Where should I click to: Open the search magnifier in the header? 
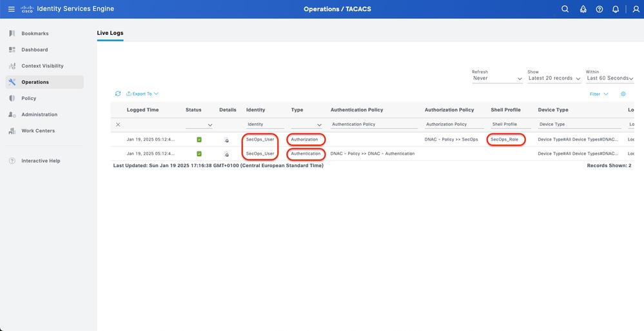(x=565, y=9)
